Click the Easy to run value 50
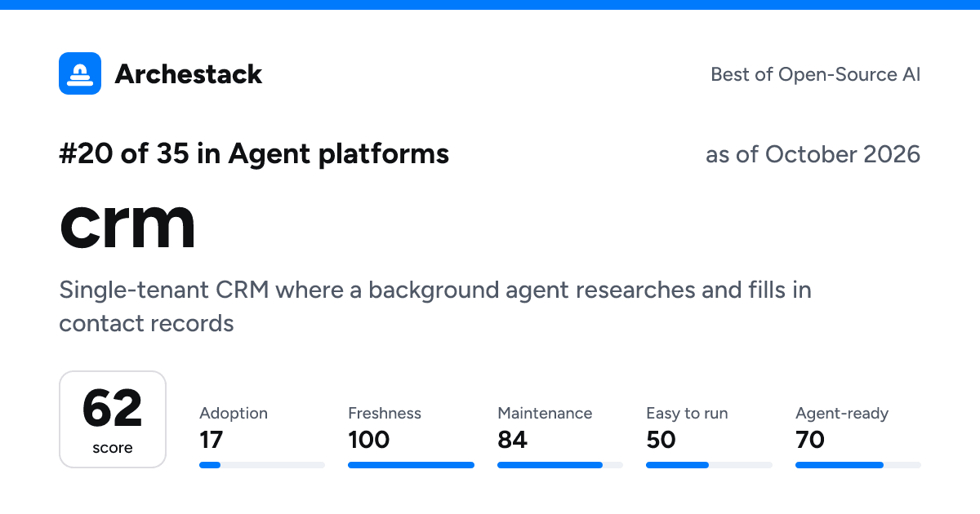The height and width of the screenshot is (514, 980). pos(661,441)
